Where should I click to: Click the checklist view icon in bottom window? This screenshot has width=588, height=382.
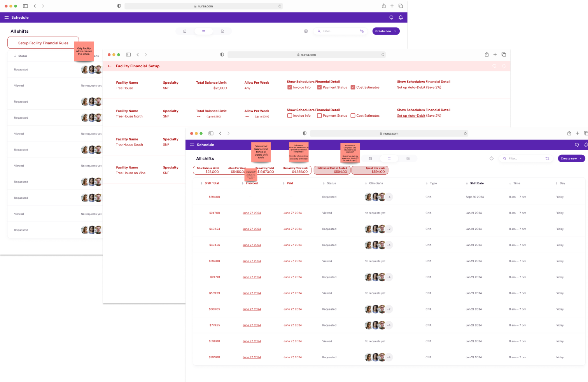[x=408, y=158]
